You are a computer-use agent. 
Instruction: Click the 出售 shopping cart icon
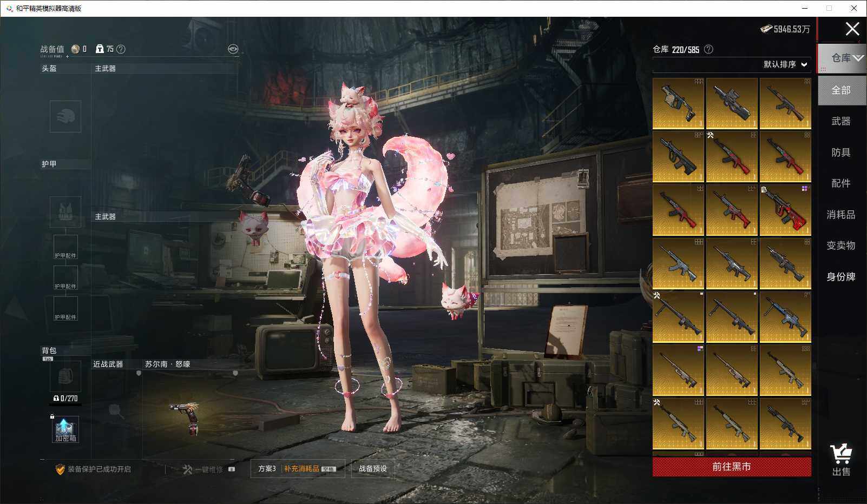pos(841,460)
